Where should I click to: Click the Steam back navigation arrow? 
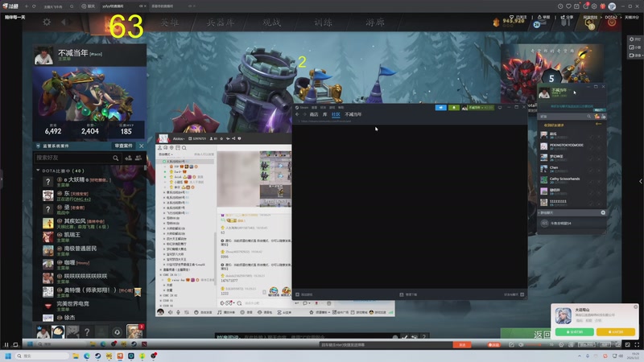298,114
